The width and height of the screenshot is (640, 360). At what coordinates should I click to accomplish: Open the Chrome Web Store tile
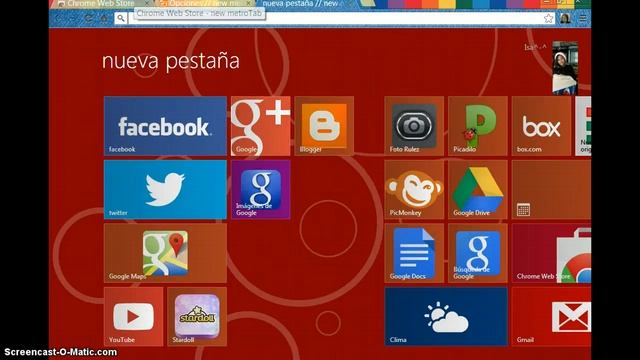[x=551, y=253]
